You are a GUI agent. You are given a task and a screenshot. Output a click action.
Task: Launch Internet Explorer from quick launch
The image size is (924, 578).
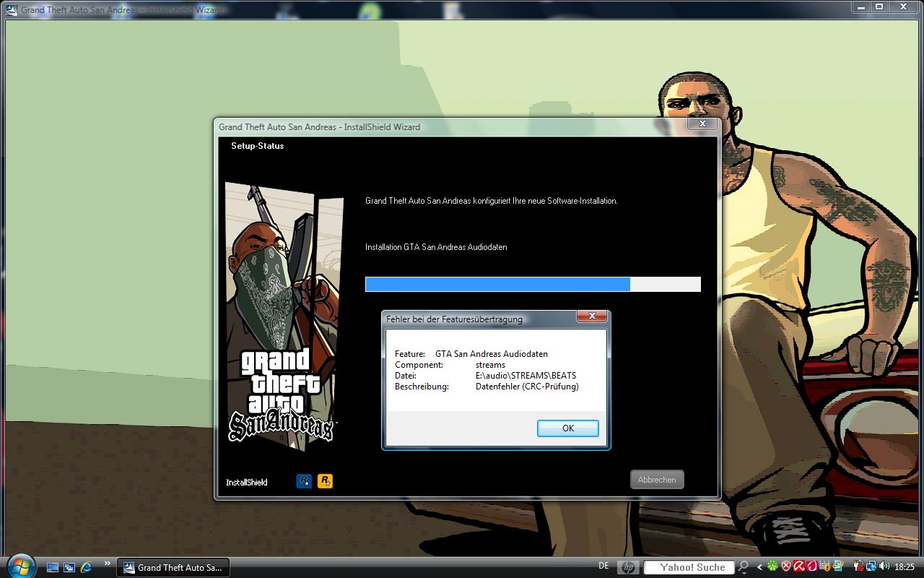coord(86,568)
